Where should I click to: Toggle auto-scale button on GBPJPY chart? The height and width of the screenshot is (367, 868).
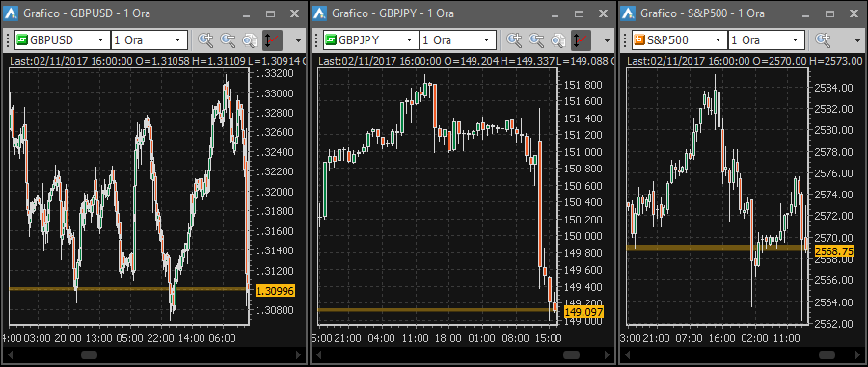[x=582, y=39]
